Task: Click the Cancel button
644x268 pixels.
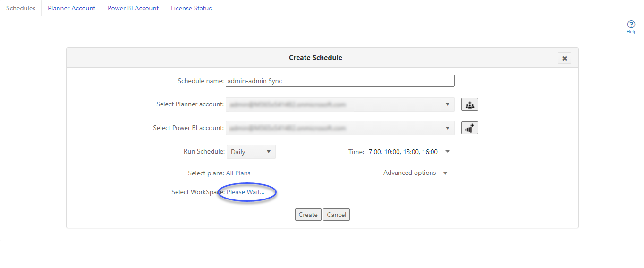Action: [337, 215]
